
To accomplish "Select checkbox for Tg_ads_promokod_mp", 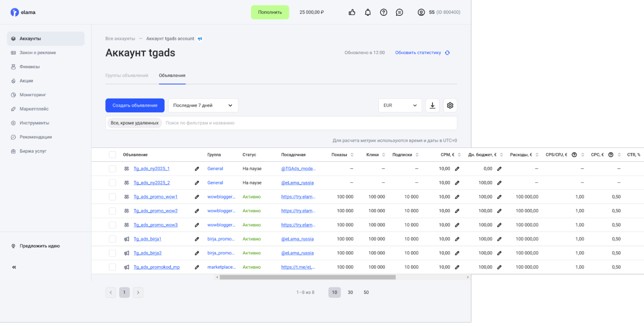I will (x=112, y=267).
